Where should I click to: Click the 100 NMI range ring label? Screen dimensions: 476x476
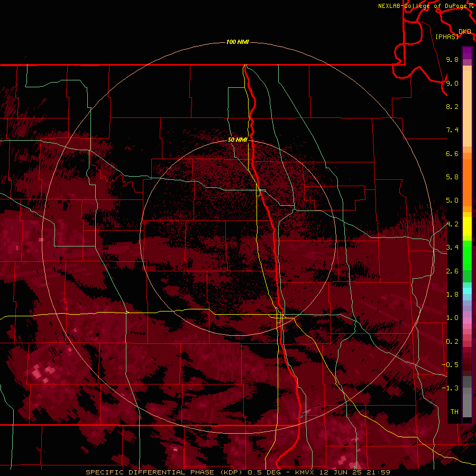(237, 42)
